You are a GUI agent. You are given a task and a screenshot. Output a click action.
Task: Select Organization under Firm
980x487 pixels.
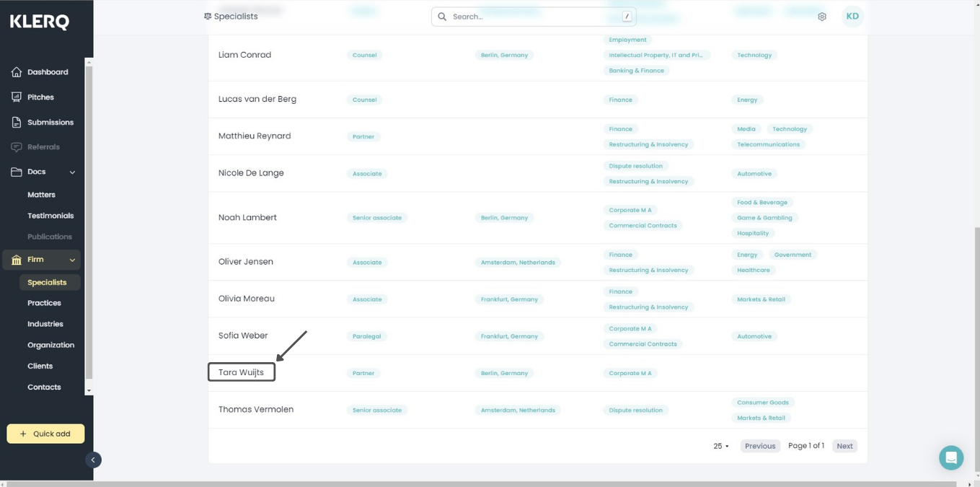(x=50, y=345)
